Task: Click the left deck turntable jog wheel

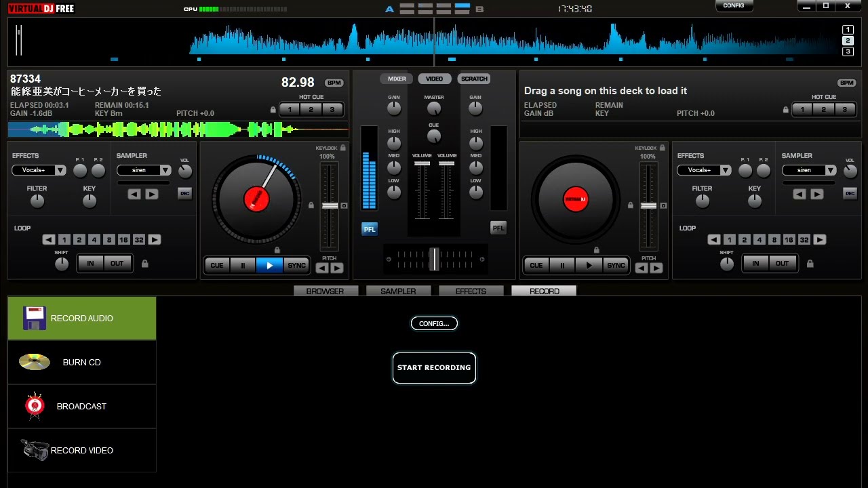Action: (x=256, y=199)
